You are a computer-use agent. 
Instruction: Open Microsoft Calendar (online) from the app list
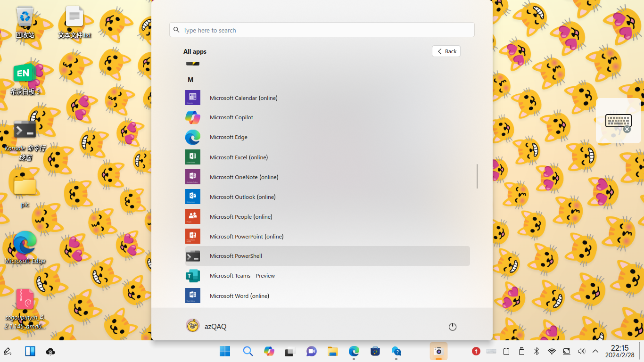coord(328,98)
